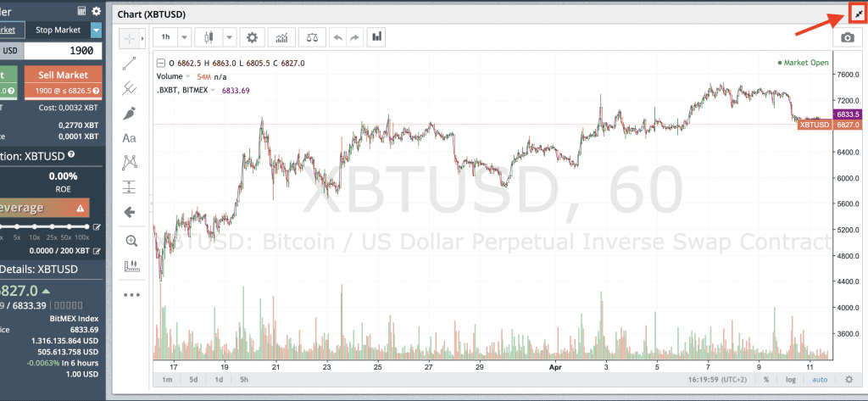The height and width of the screenshot is (401, 868).
Task: Click the compare symbols scale icon
Action: coord(313,37)
